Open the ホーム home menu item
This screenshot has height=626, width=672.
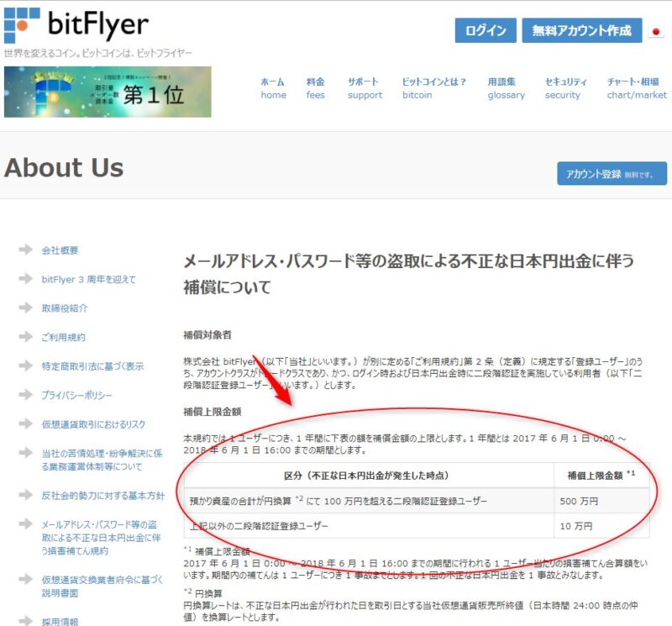click(274, 88)
